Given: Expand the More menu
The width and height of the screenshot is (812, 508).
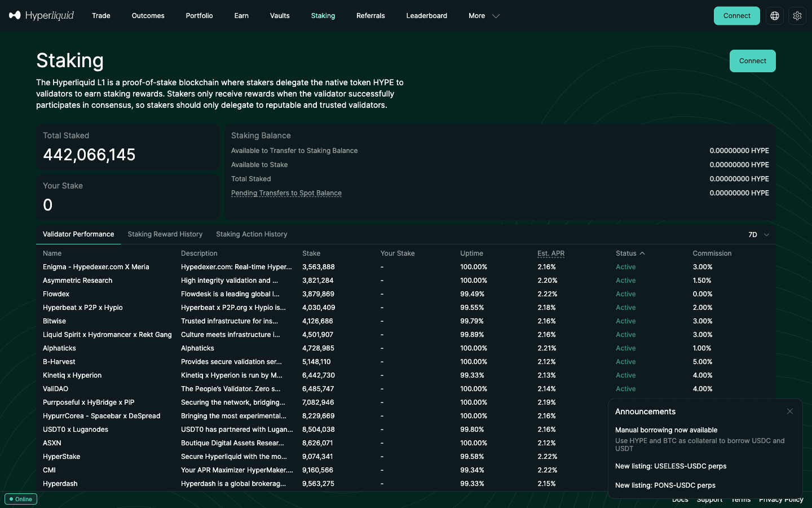Looking at the screenshot, I should [x=484, y=16].
